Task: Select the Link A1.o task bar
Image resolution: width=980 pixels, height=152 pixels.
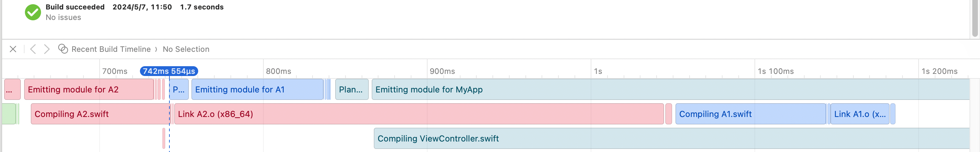Action: click(860, 114)
